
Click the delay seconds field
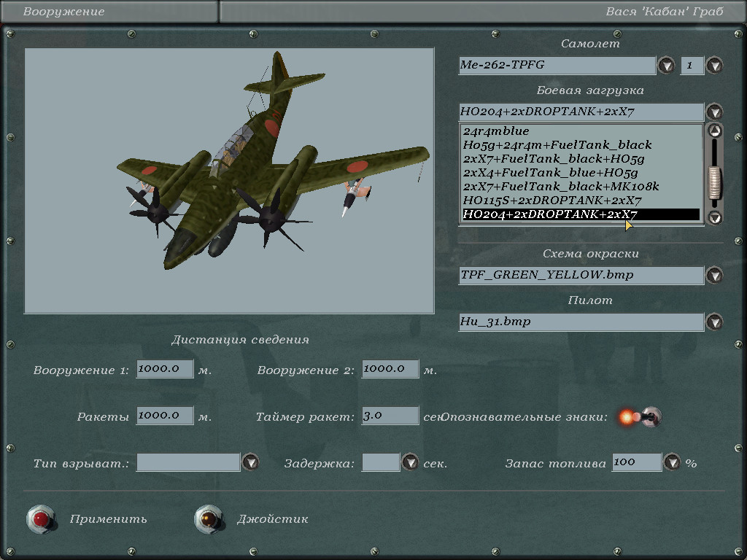tap(381, 462)
